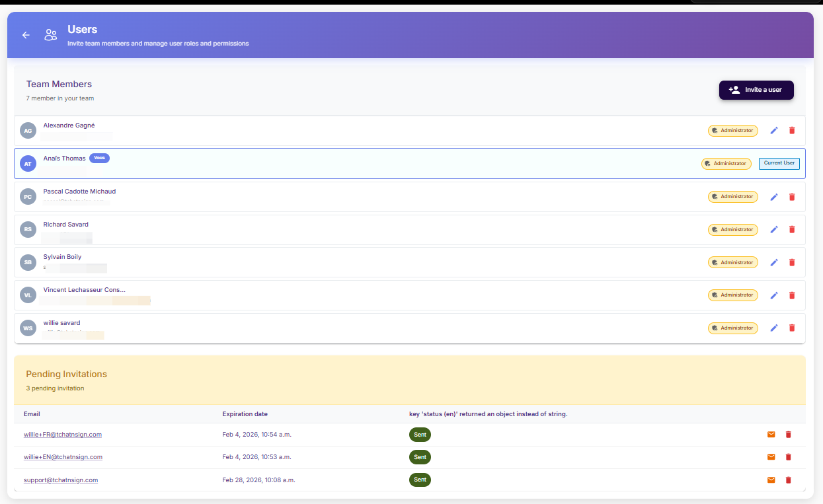Click expiration date Feb 4, 2026, 10:53 a.m.
The image size is (823, 504).
pos(257,457)
